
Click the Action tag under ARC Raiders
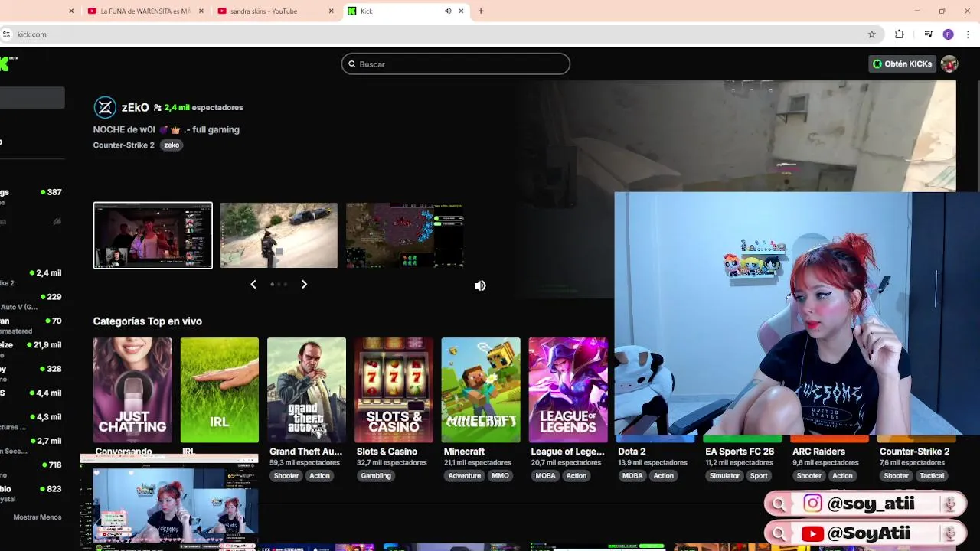[x=842, y=476]
